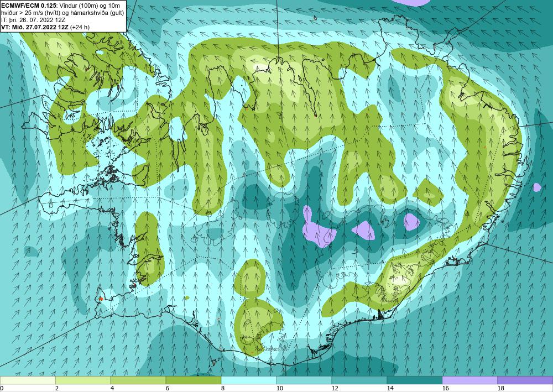Click the light purple 16–18 legend swatch

(x=469, y=380)
